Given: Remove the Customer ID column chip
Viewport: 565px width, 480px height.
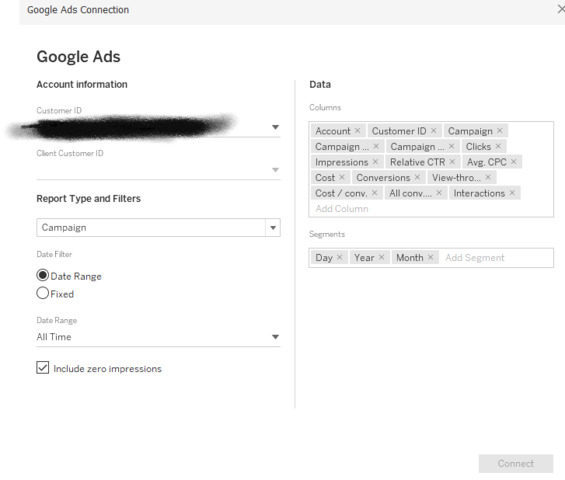Looking at the screenshot, I should point(433,131).
